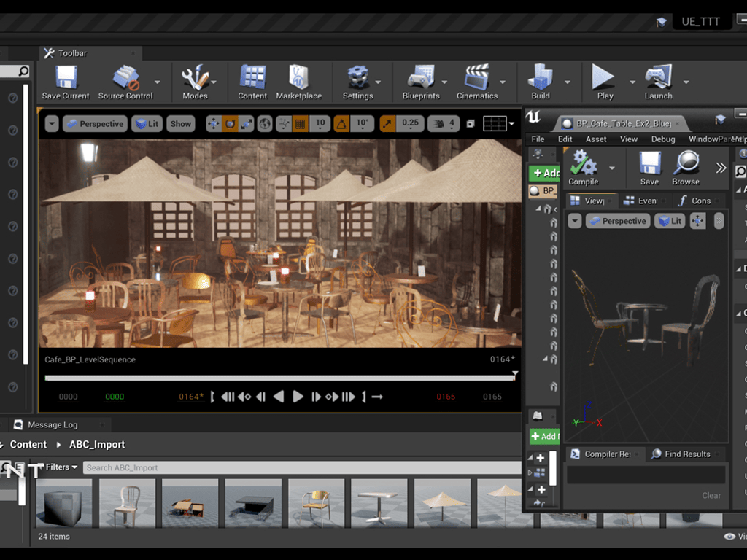
Task: Open the level viewport options dropdown arrow
Action: pos(52,124)
